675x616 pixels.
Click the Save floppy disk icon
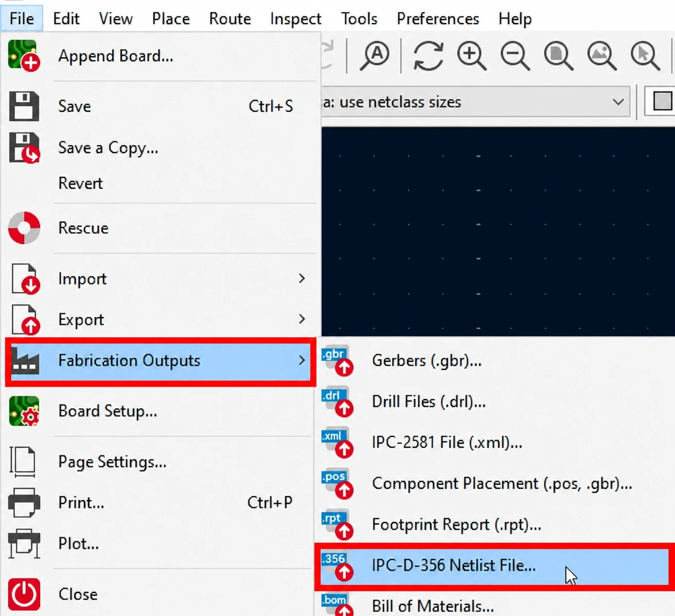pyautogui.click(x=24, y=106)
